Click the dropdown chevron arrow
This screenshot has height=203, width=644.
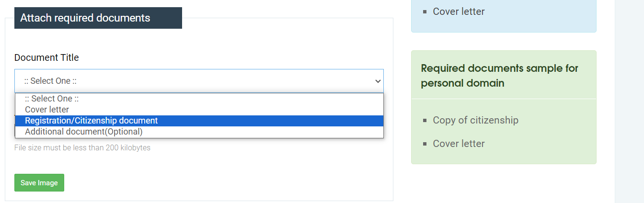[378, 81]
